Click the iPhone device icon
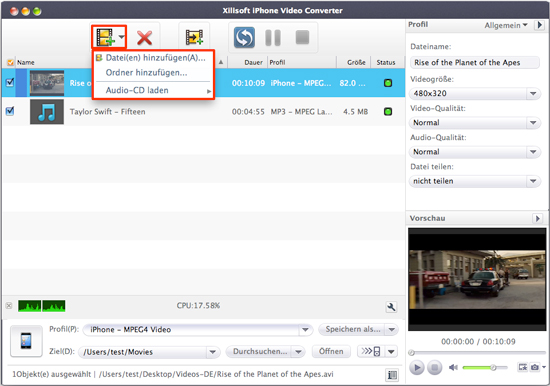The image size is (550, 386). tap(26, 341)
